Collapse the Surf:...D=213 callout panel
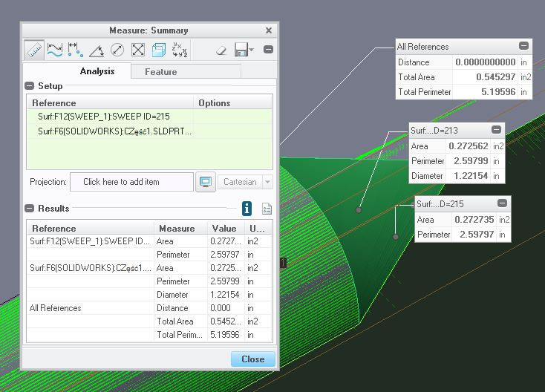 (496, 130)
